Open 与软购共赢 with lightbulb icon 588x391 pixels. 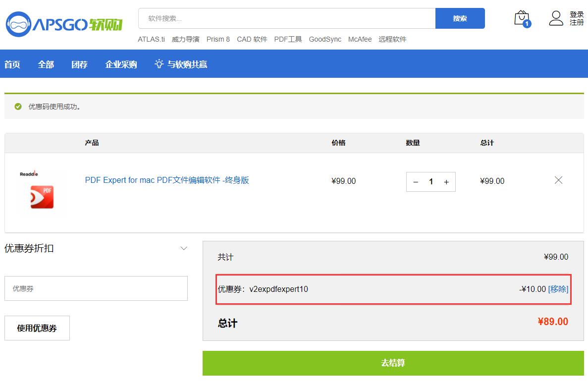point(181,64)
